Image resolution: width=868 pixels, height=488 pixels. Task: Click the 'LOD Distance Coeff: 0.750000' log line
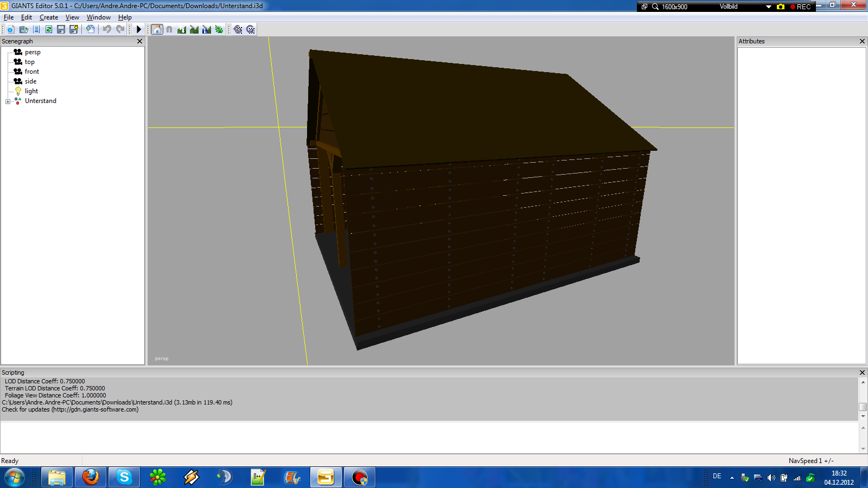click(44, 381)
